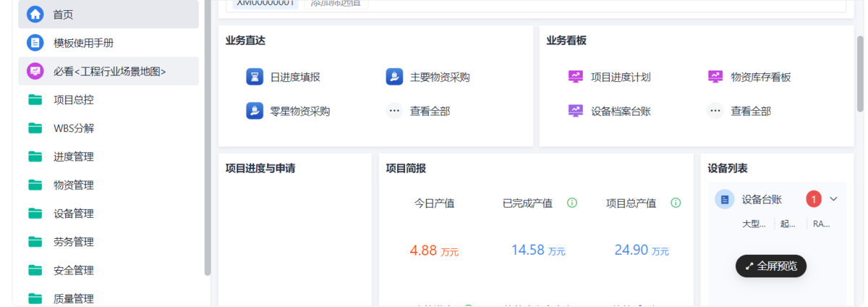Expand the 安全管理 folder
The width and height of the screenshot is (868, 307).
click(109, 270)
